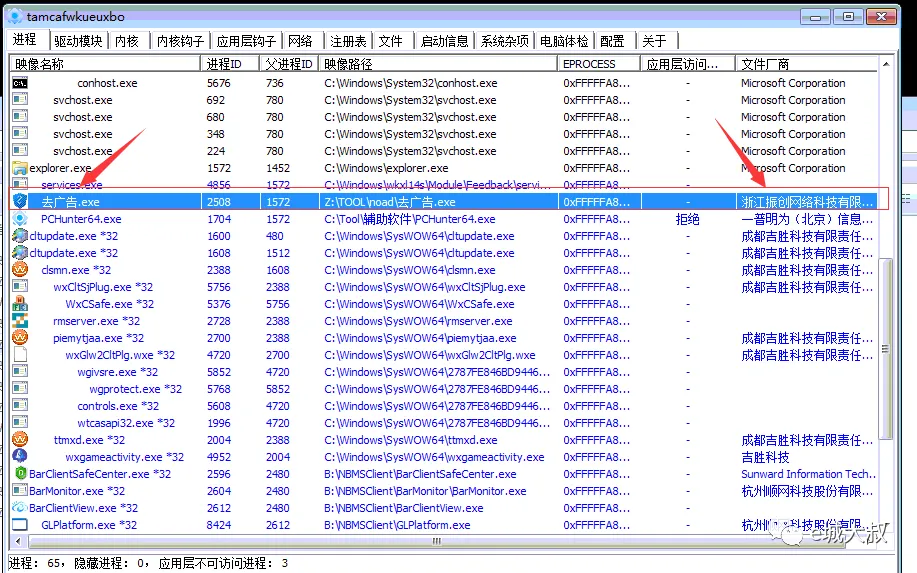Open the 电脑体检 tab
Screen dimensions: 917x573
click(x=564, y=41)
